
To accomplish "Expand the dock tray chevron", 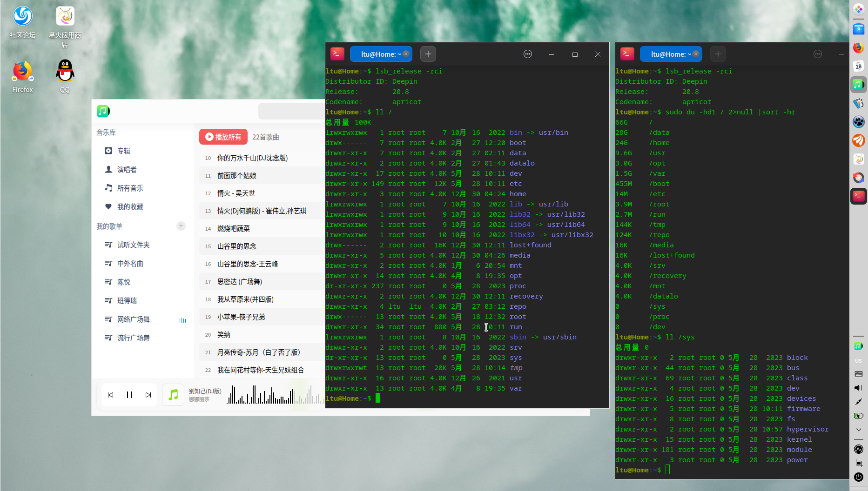I will tap(859, 430).
